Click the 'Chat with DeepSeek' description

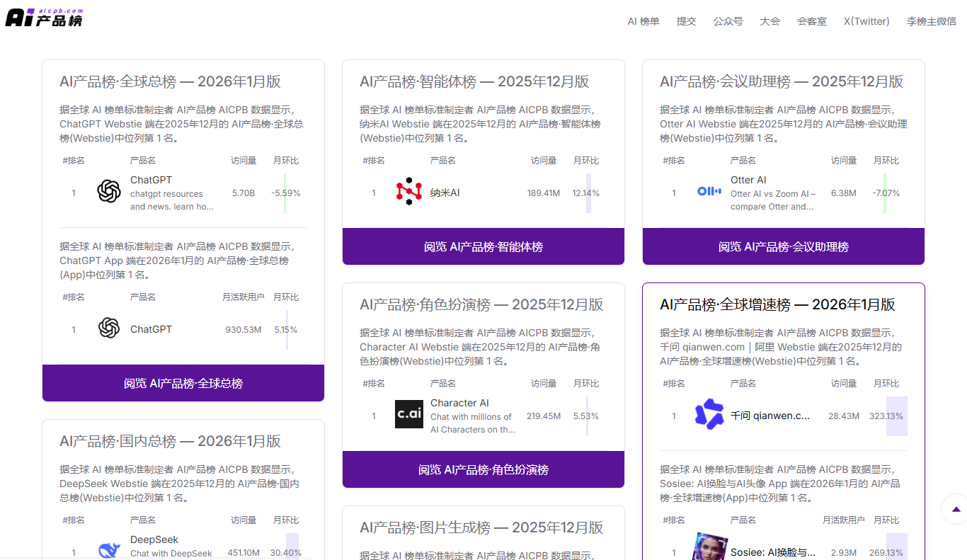click(x=171, y=554)
